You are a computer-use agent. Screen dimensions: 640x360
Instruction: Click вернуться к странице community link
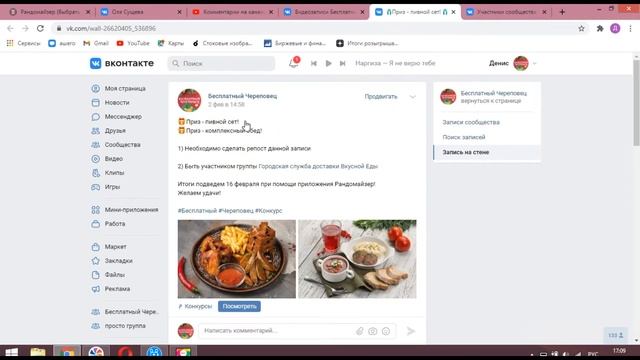tap(491, 100)
